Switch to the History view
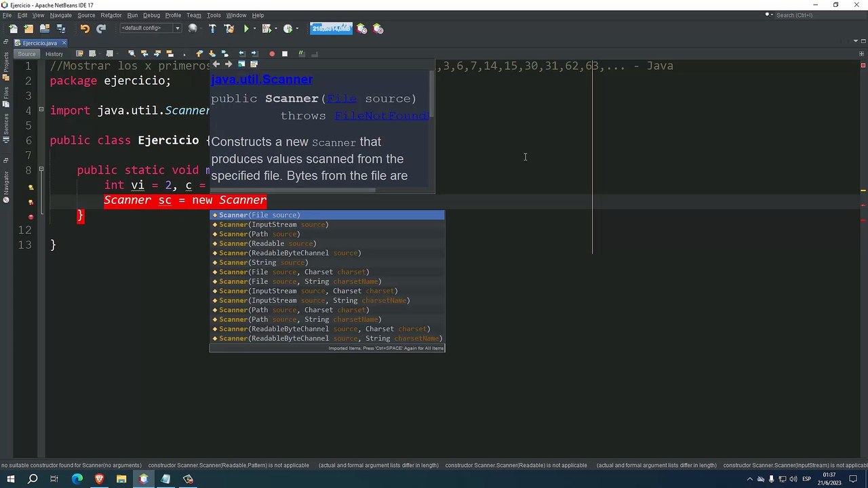Viewport: 868px width, 488px height. (x=54, y=54)
